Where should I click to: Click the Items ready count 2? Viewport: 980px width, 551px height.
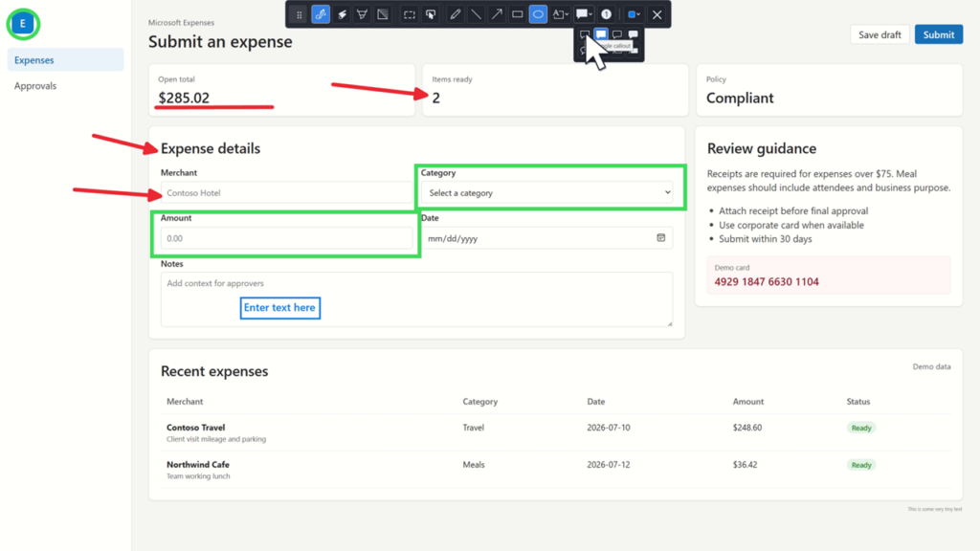pyautogui.click(x=436, y=98)
